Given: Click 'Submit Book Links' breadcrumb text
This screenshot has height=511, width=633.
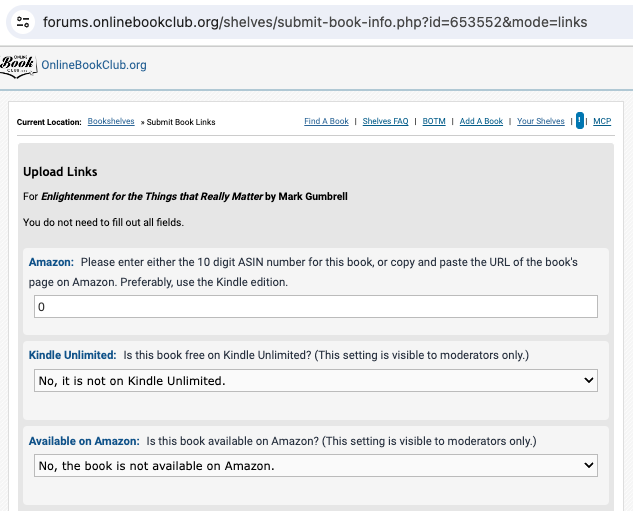Looking at the screenshot, I should tap(181, 122).
